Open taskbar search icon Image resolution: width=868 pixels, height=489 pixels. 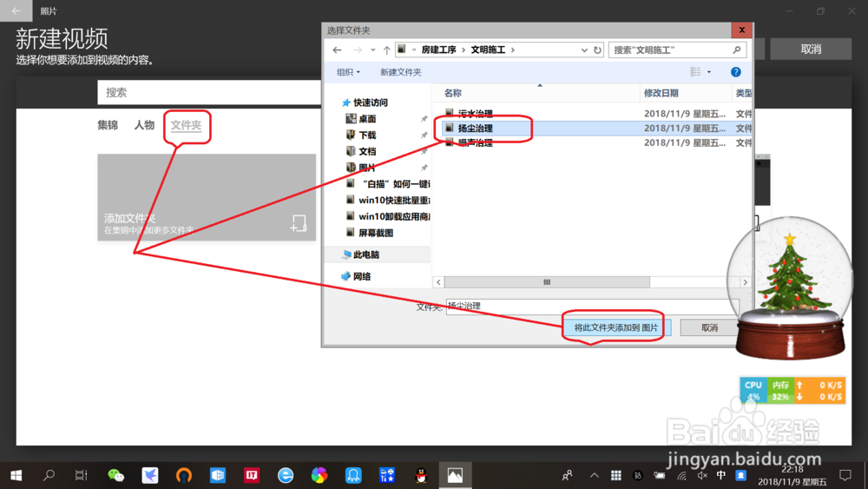tap(49, 475)
